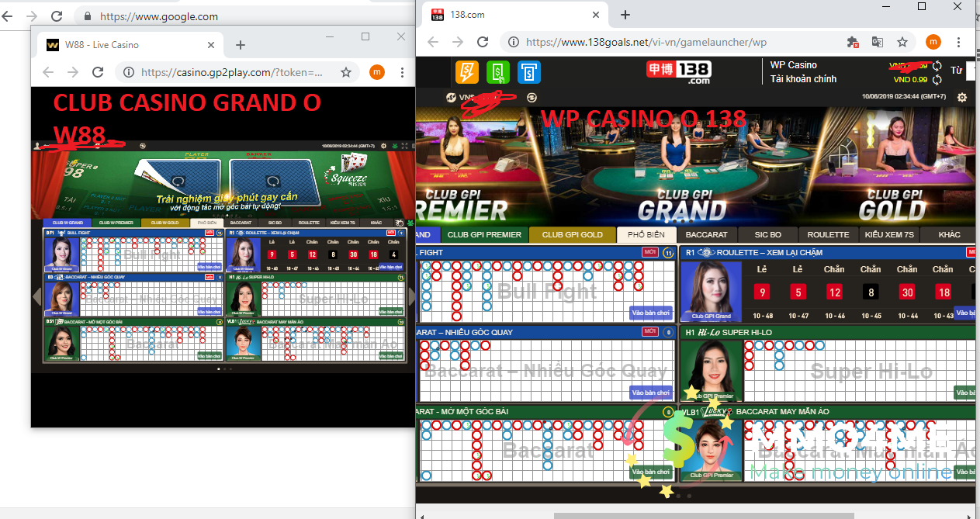Close the 138.com browser tab
The image size is (980, 519).
click(x=596, y=15)
